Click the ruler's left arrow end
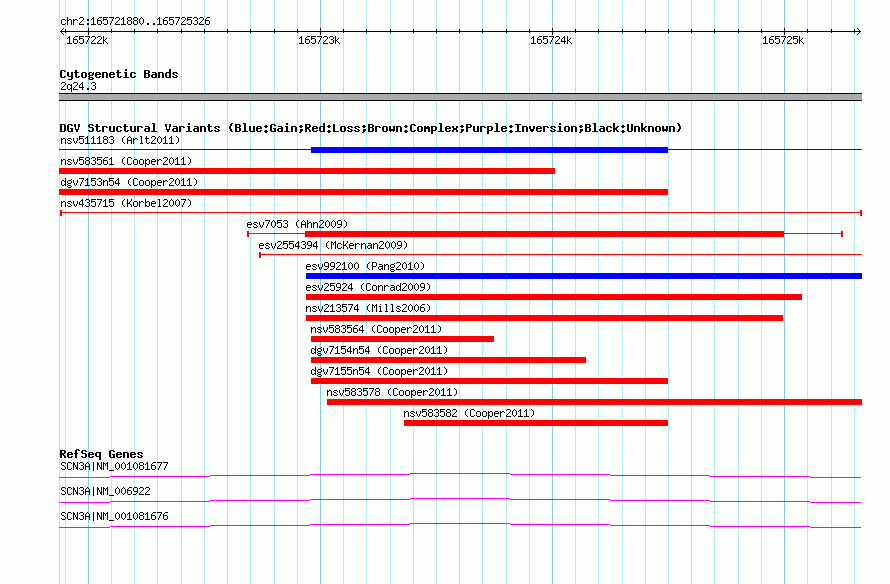The image size is (890, 584). pyautogui.click(x=62, y=32)
